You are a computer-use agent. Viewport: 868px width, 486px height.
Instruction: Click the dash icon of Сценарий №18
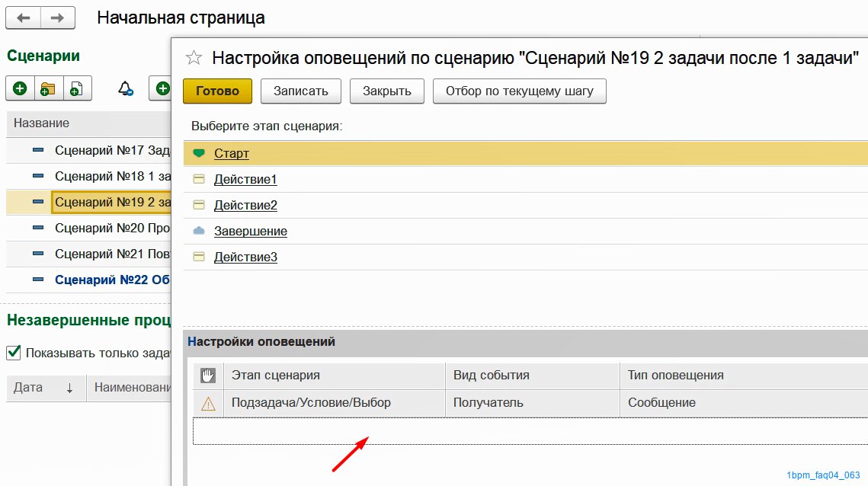pyautogui.click(x=37, y=176)
